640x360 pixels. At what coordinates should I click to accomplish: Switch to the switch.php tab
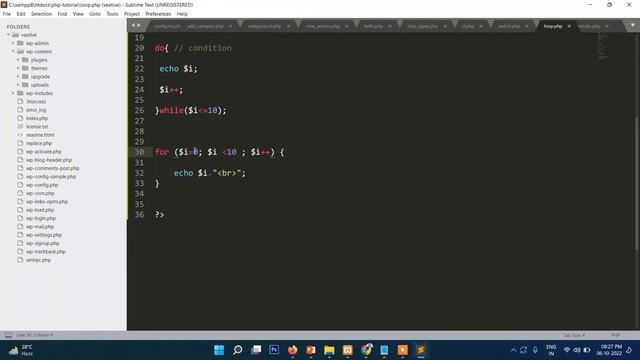tap(509, 26)
